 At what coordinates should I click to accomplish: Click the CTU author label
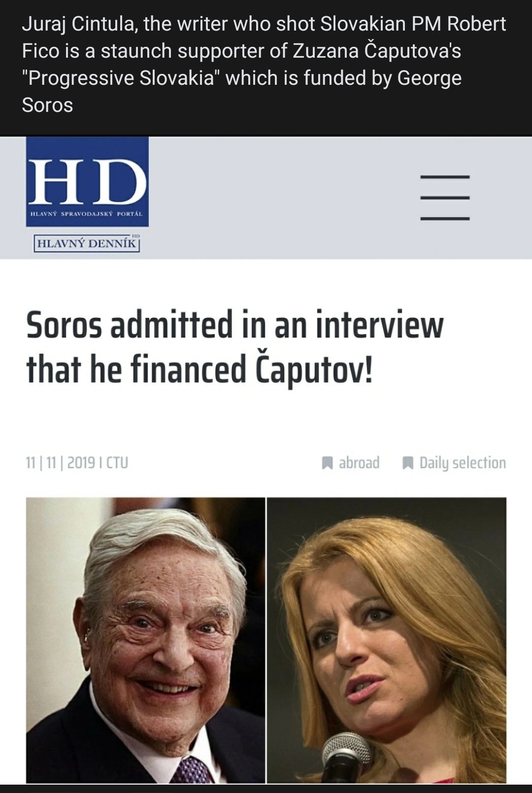(x=117, y=463)
